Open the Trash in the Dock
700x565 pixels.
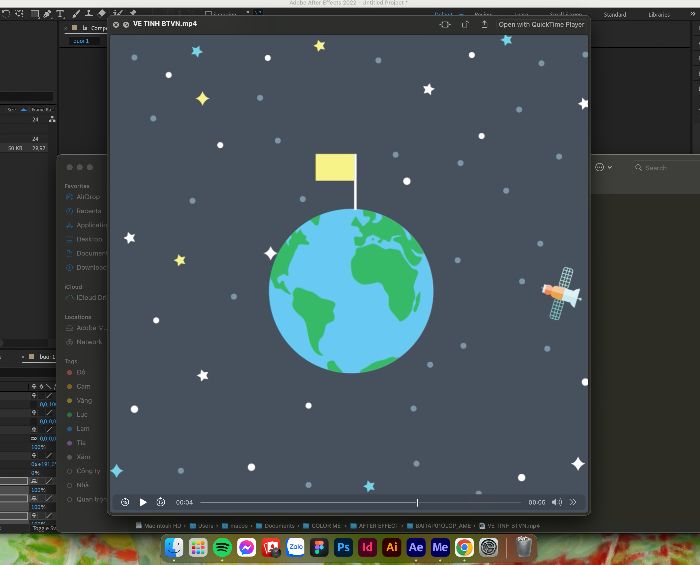pos(524,547)
